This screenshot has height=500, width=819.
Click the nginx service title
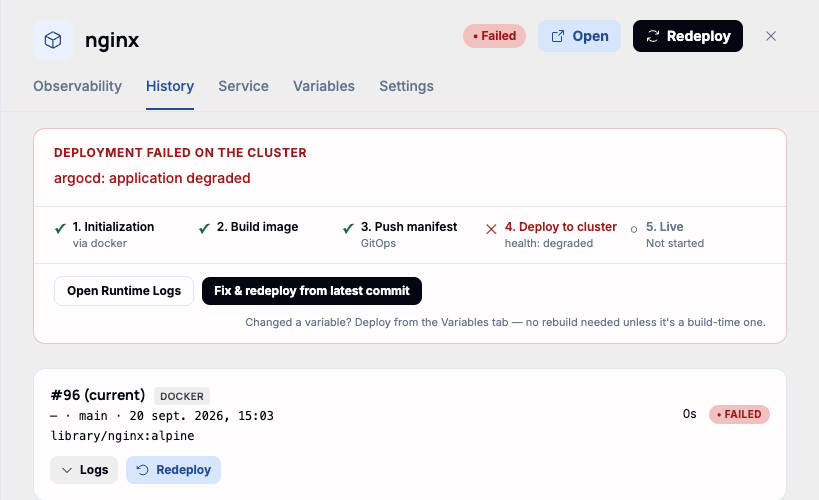112,40
